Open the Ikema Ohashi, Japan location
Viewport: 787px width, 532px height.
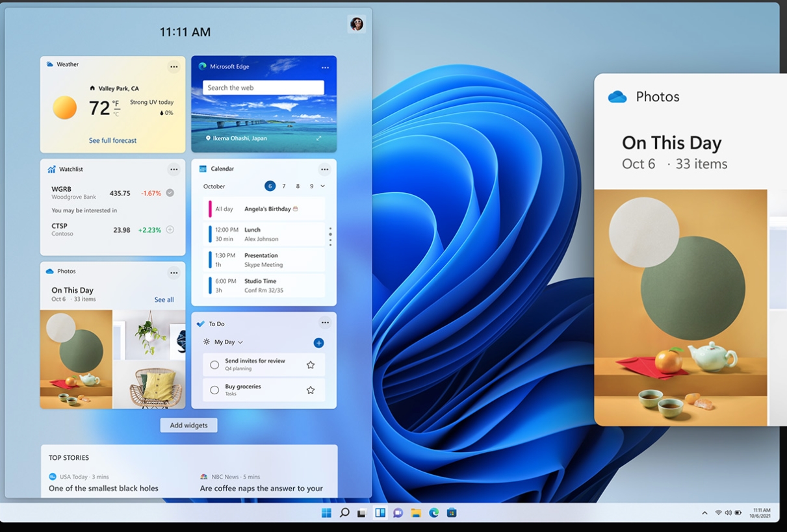pos(236,138)
